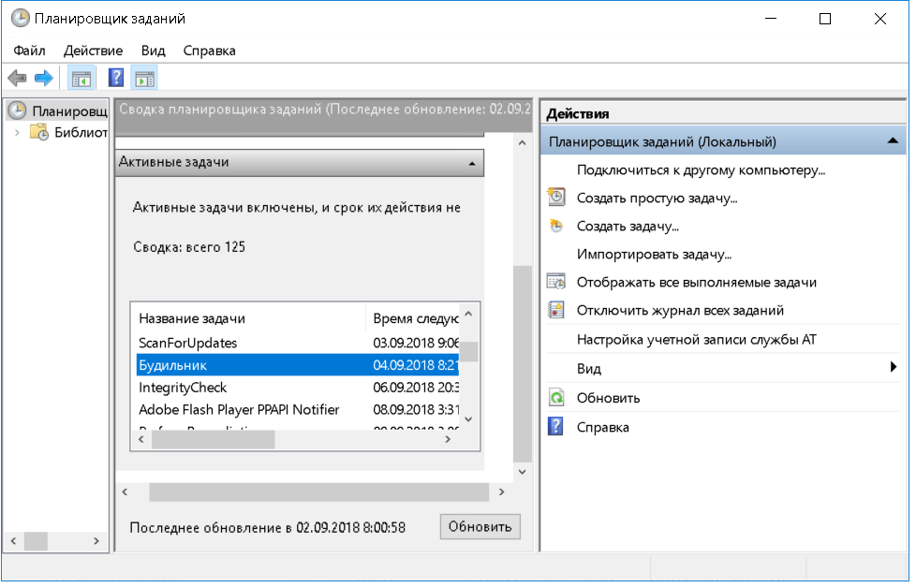Viewport: 916px width, 588px height.
Task: Click the blue Help toolbar icon
Action: (116, 79)
